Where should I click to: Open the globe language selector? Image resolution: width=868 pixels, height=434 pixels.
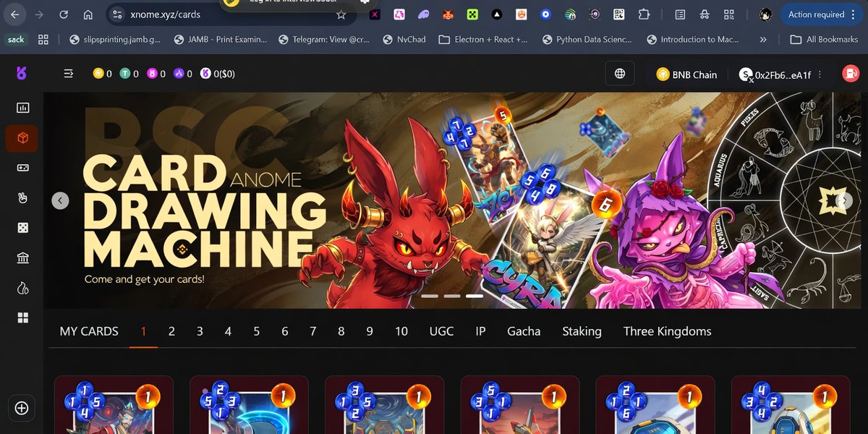620,74
